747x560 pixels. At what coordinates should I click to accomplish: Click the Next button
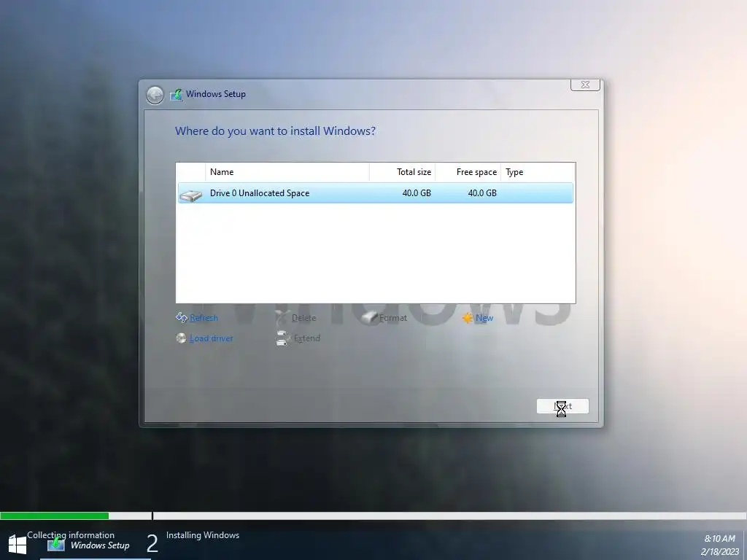click(x=562, y=406)
